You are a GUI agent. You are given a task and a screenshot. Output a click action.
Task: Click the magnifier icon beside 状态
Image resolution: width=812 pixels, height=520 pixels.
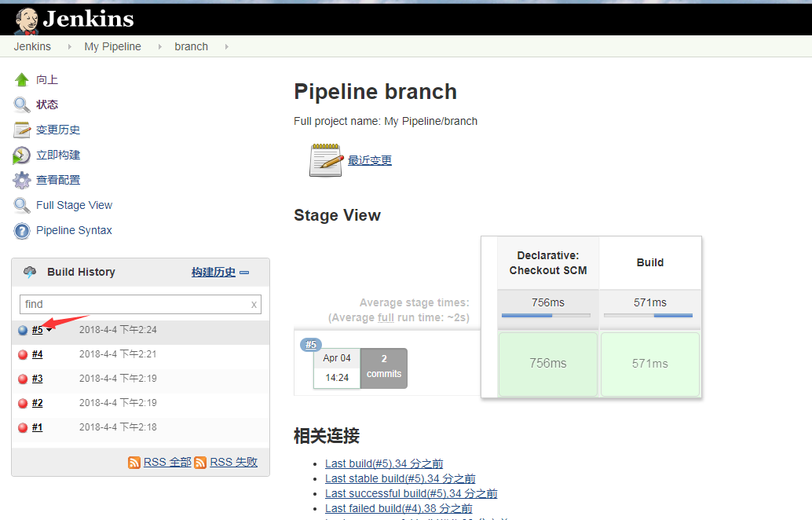point(22,104)
